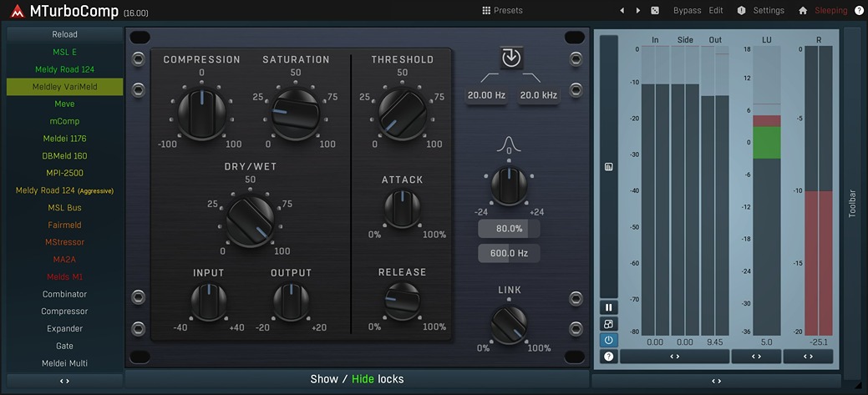
Task: Select the Meldei Multi device
Action: (x=65, y=363)
